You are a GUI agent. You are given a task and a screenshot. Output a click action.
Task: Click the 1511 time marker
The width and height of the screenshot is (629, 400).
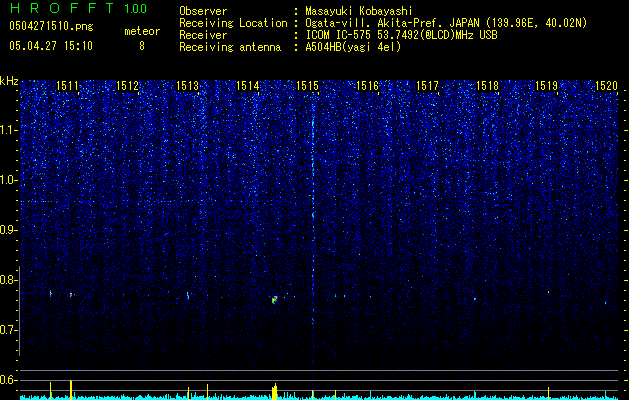tap(67, 85)
